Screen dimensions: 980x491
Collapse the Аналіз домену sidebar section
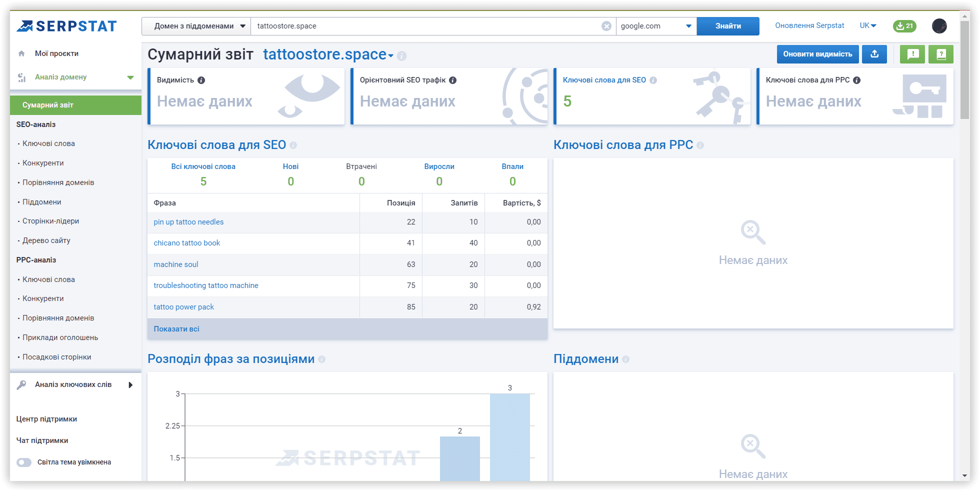click(x=130, y=77)
